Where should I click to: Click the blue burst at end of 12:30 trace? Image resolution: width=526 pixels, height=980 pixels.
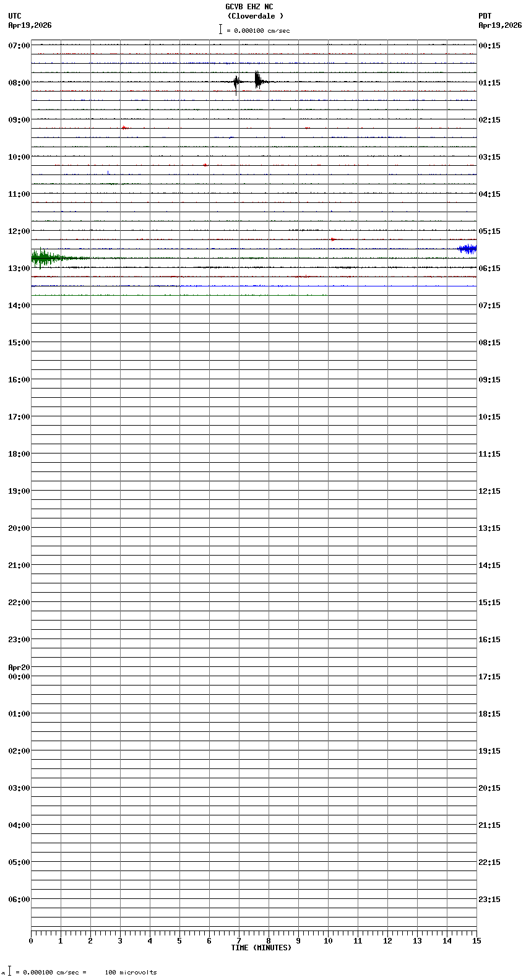pos(467,249)
